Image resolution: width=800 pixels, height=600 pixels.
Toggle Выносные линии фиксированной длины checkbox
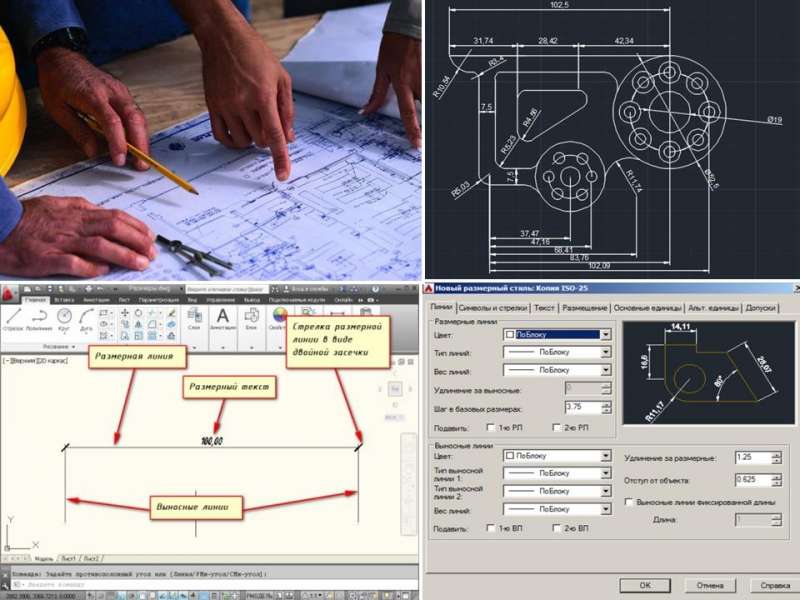[628, 502]
